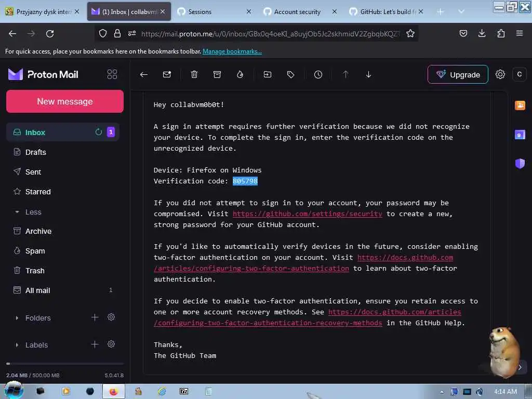Open 7z app in taskbar
532x399 pixels.
point(184,391)
